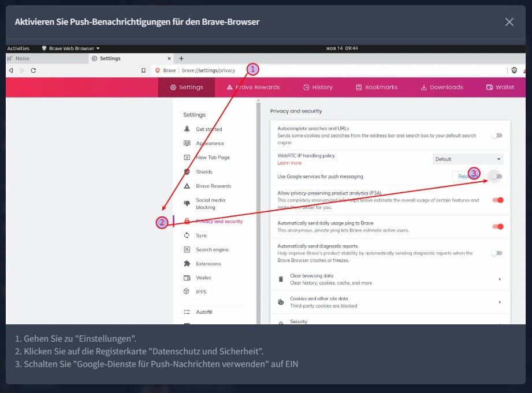532x393 pixels.
Task: Select the Settings tab in pink toolbar
Action: [187, 87]
